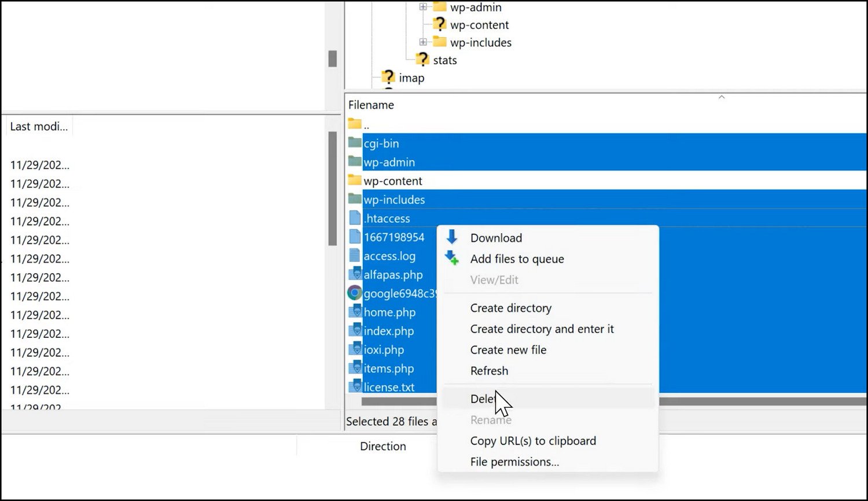868x501 pixels.
Task: Click the Add files to queue icon
Action: 452,259
